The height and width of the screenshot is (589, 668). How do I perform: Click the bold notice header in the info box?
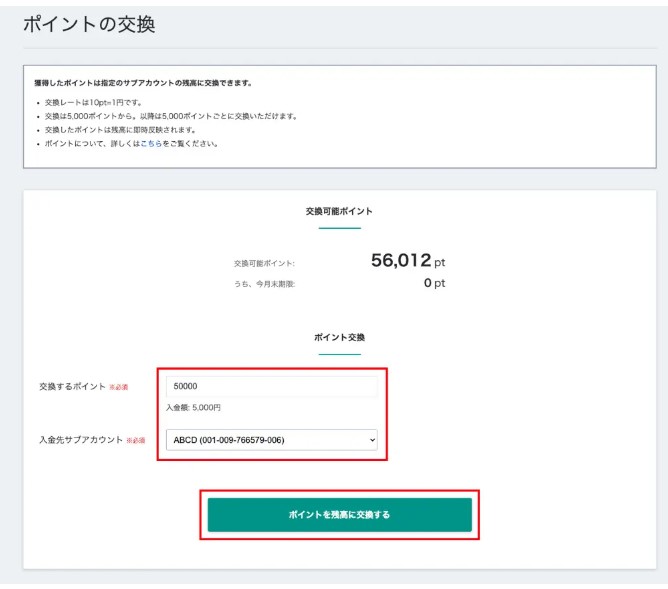(x=143, y=83)
